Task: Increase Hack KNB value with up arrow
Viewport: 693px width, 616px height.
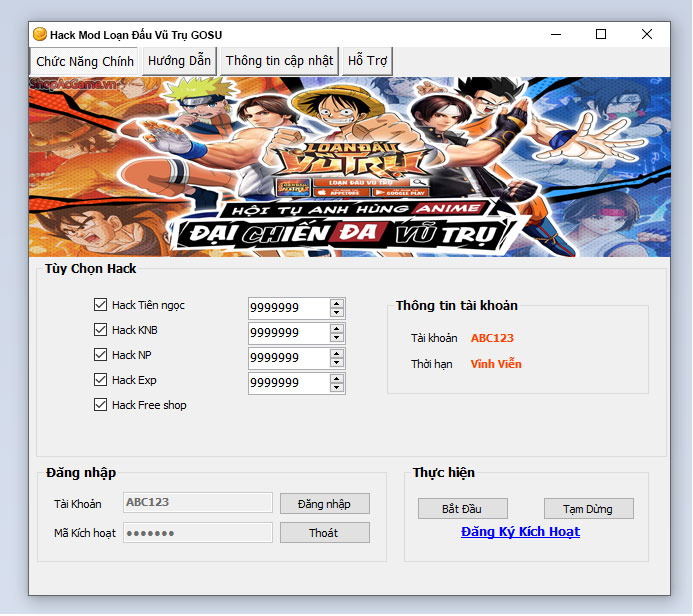Action: [337, 329]
